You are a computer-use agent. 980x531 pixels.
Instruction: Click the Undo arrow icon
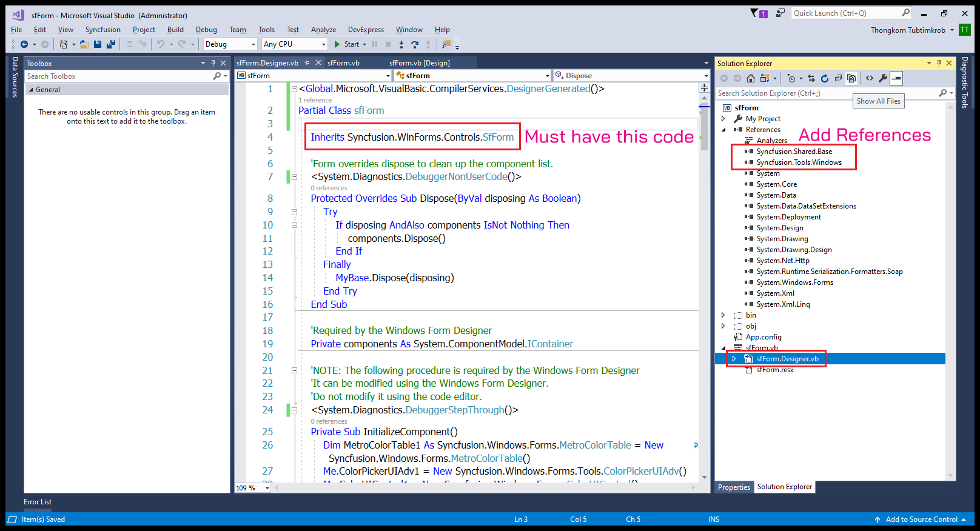point(160,44)
